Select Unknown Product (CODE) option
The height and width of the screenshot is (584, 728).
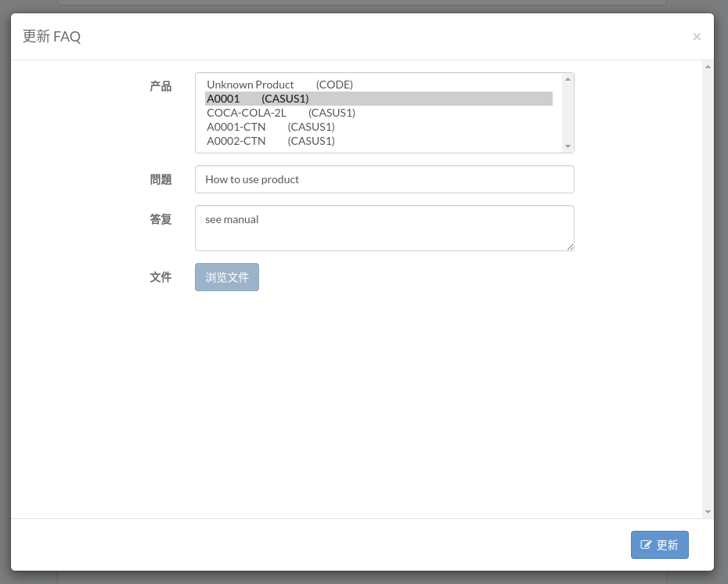point(379,85)
